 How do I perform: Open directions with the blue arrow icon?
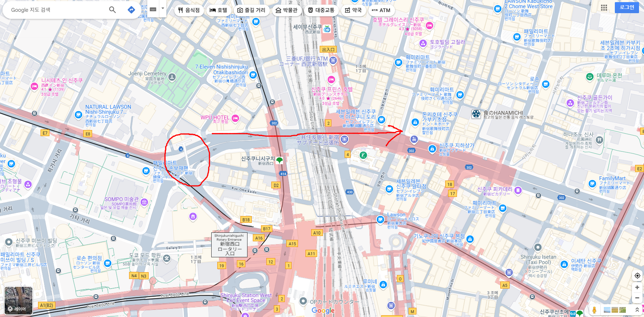click(131, 10)
